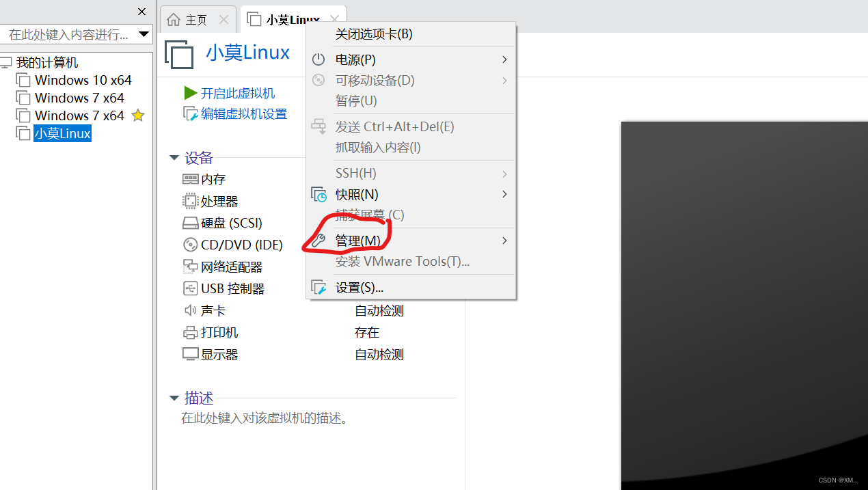Click the library search input field
868x490 pixels.
coord(68,34)
